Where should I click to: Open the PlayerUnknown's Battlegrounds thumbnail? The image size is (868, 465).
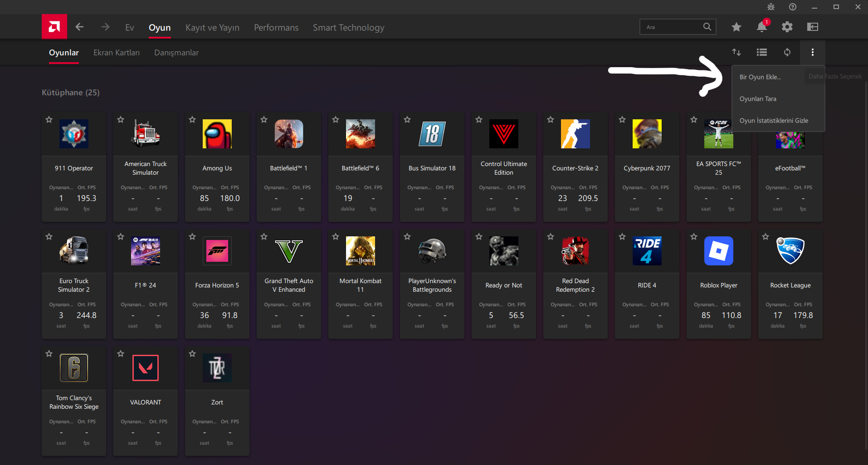coord(432,251)
